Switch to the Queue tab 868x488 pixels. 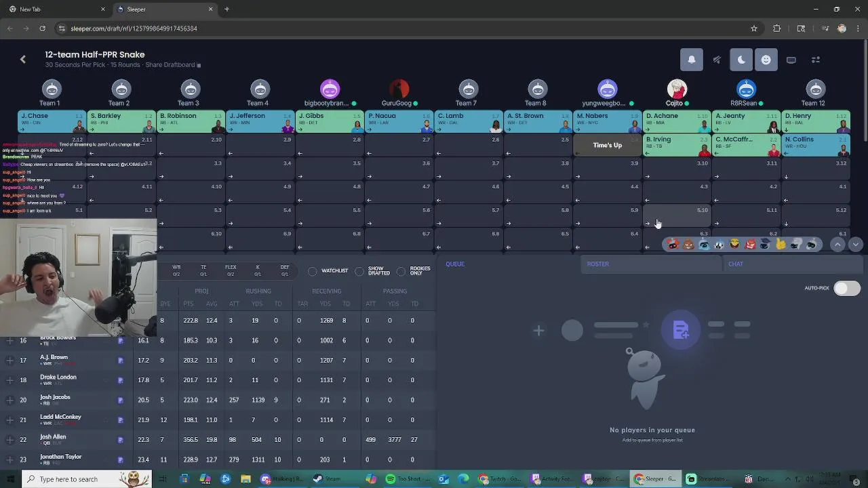click(x=455, y=264)
